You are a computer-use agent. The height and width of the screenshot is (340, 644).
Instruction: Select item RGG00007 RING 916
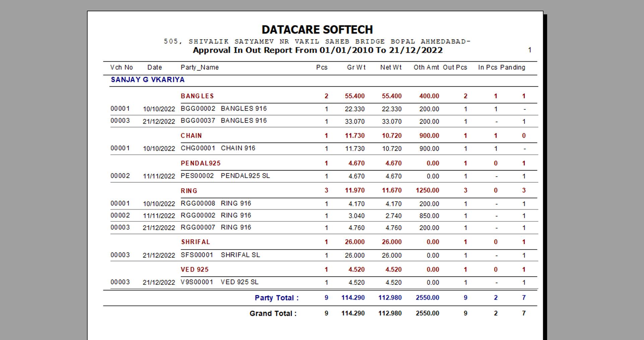pos(216,227)
